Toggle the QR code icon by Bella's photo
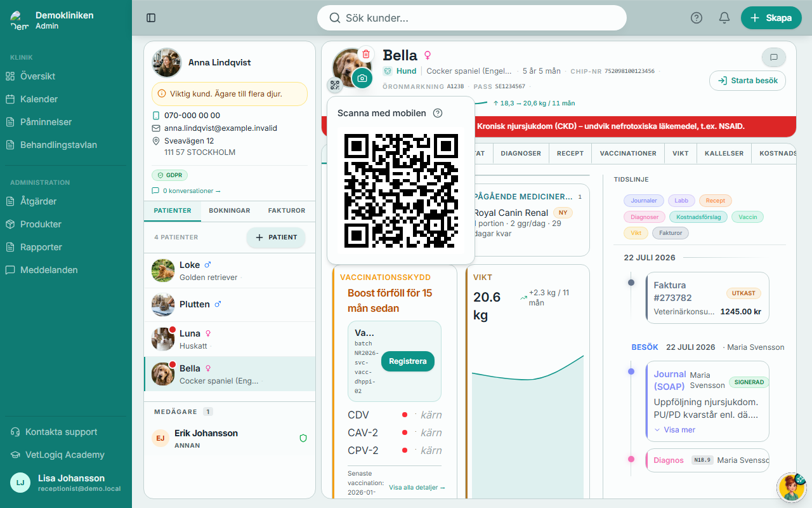Image resolution: width=812 pixels, height=508 pixels. (x=334, y=85)
